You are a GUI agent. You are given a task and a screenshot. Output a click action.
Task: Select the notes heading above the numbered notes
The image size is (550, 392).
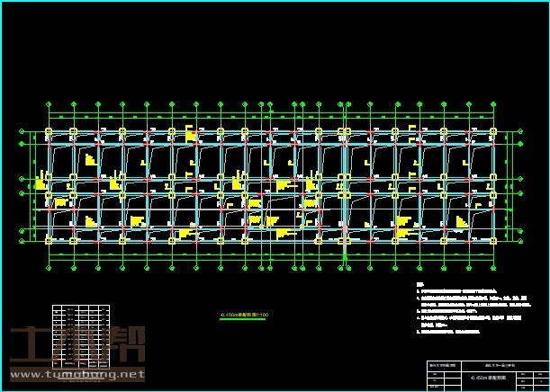(419, 285)
